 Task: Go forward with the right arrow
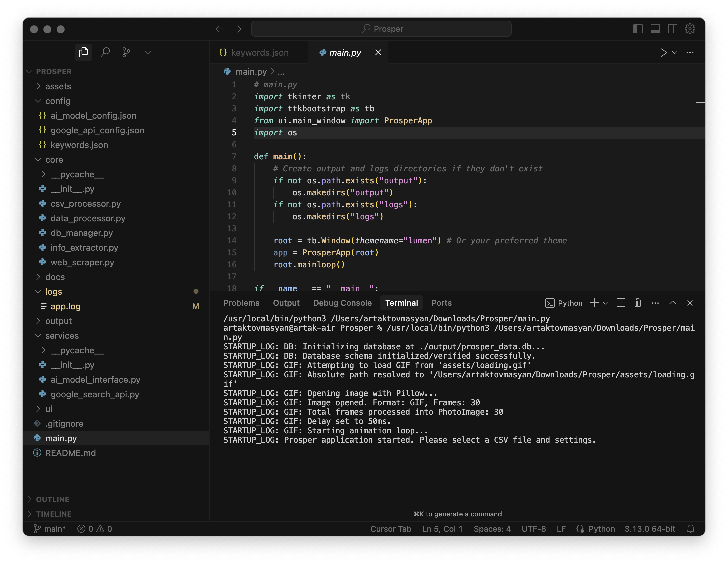[x=237, y=29]
